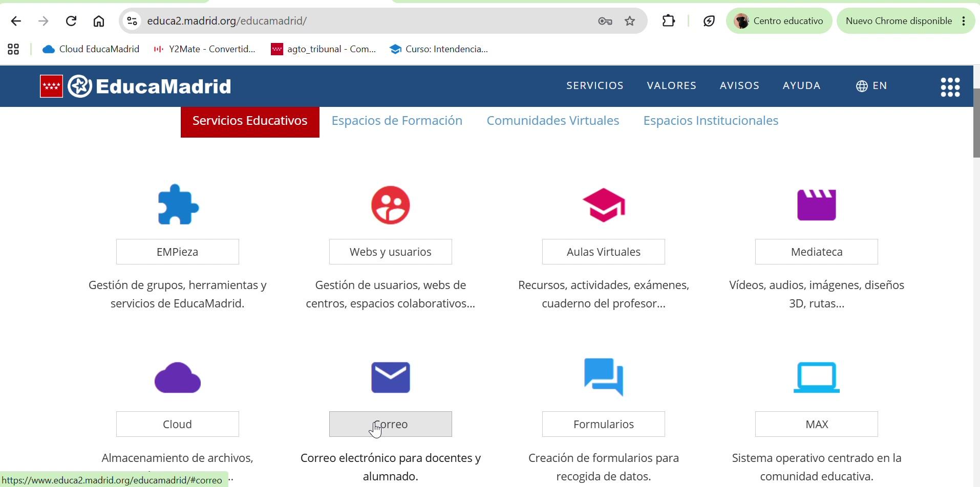Select the purple Mediateca clapperboard icon
Viewport: 980px width, 487px height.
817,205
